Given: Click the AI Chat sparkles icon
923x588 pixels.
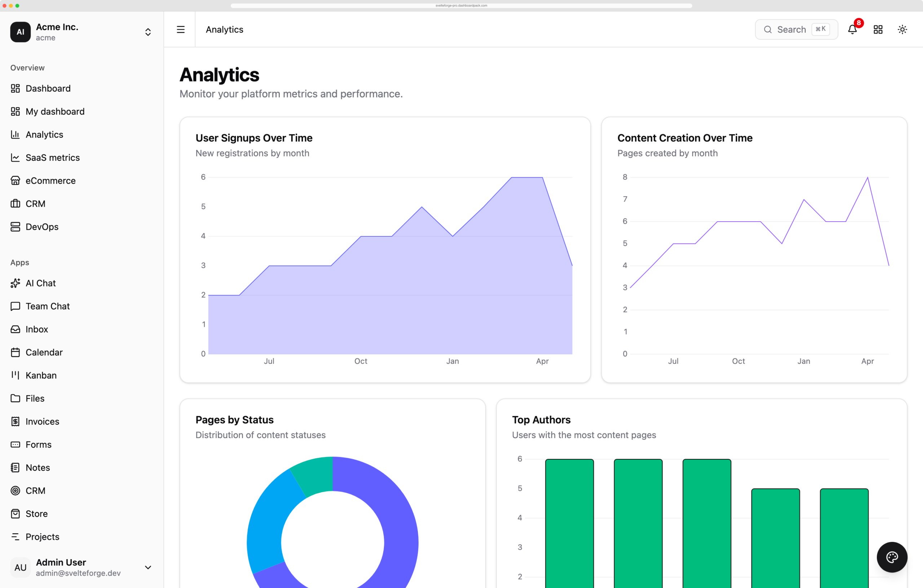Looking at the screenshot, I should tap(16, 283).
